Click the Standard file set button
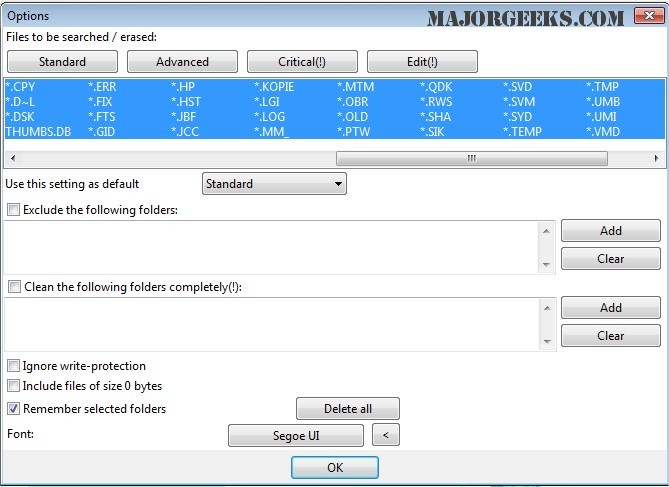Image resolution: width=669 pixels, height=487 pixels. click(x=62, y=62)
